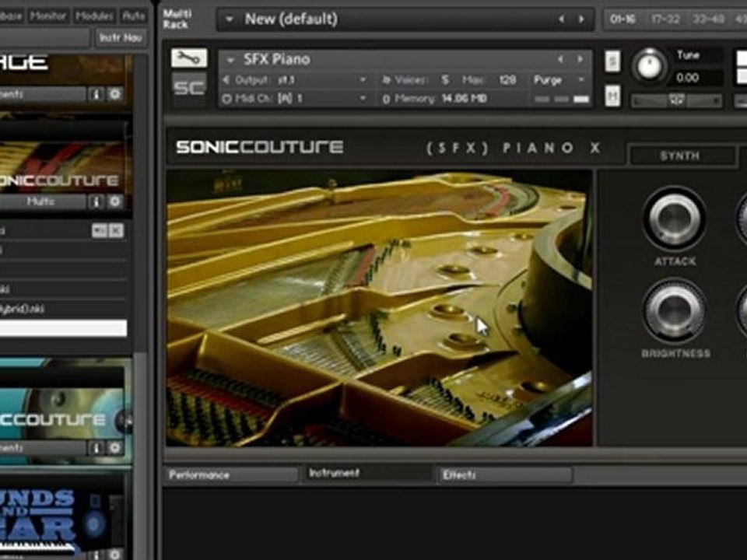Open gear settings for the Multis library
747x560 pixels.
point(115,202)
